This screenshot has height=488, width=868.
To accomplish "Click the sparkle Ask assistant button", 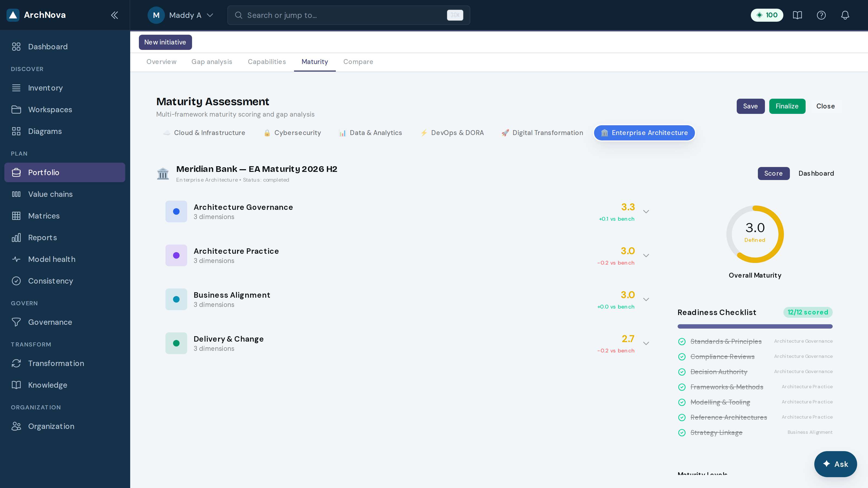I will (835, 464).
